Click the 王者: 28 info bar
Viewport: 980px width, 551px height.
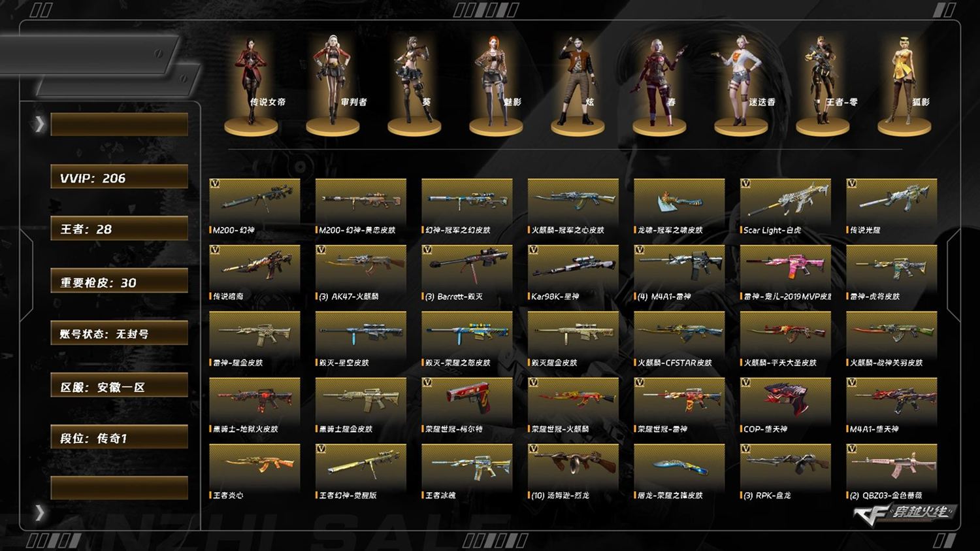pyautogui.click(x=120, y=229)
